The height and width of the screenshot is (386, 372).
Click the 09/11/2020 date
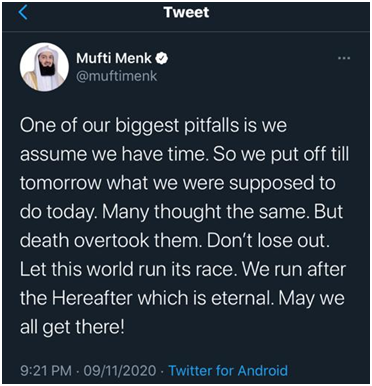[120, 371]
